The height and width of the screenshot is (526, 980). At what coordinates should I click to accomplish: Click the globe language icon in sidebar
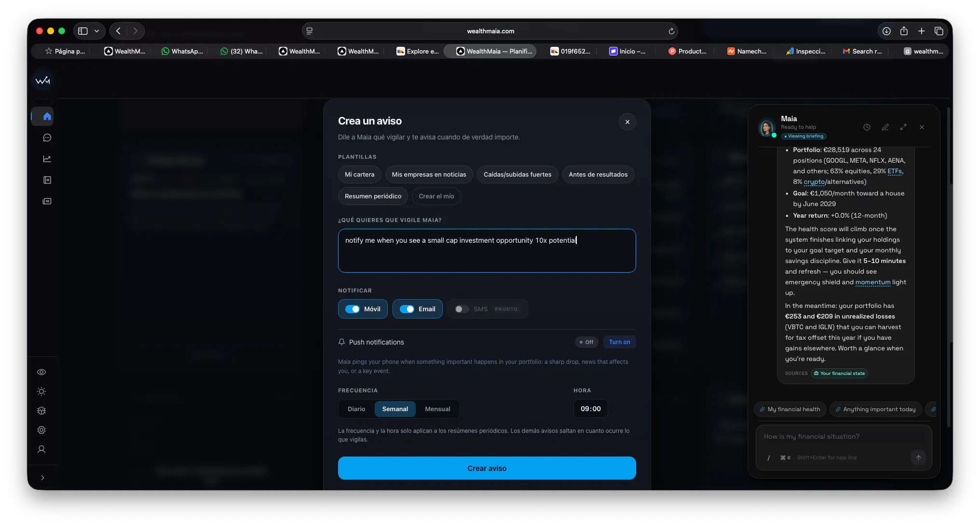click(41, 411)
